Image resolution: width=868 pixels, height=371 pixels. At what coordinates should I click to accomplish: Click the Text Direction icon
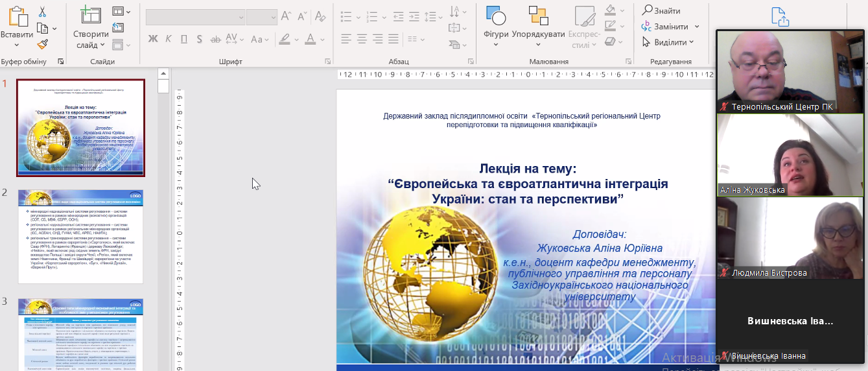coord(455,12)
